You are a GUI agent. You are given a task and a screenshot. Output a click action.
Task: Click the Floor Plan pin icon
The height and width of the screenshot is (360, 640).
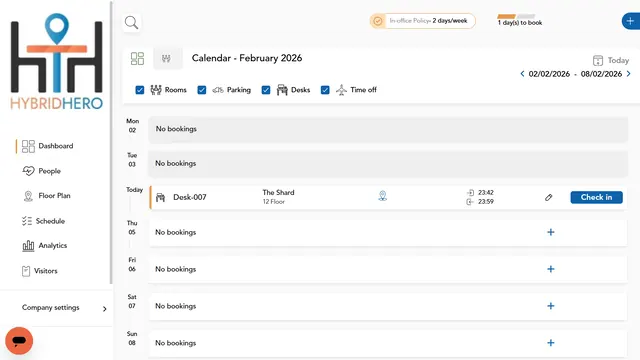pyautogui.click(x=28, y=196)
